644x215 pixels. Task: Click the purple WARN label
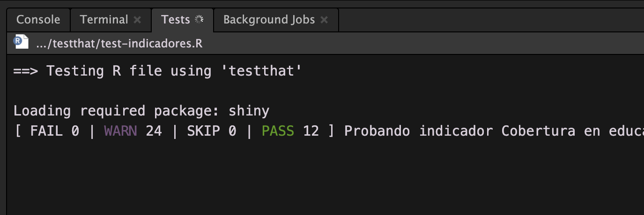[x=120, y=131]
